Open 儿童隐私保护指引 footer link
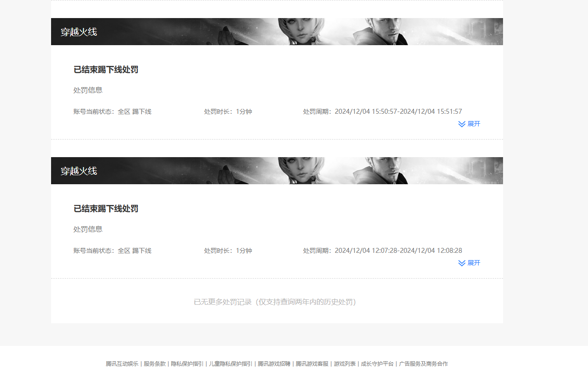 [x=230, y=363]
